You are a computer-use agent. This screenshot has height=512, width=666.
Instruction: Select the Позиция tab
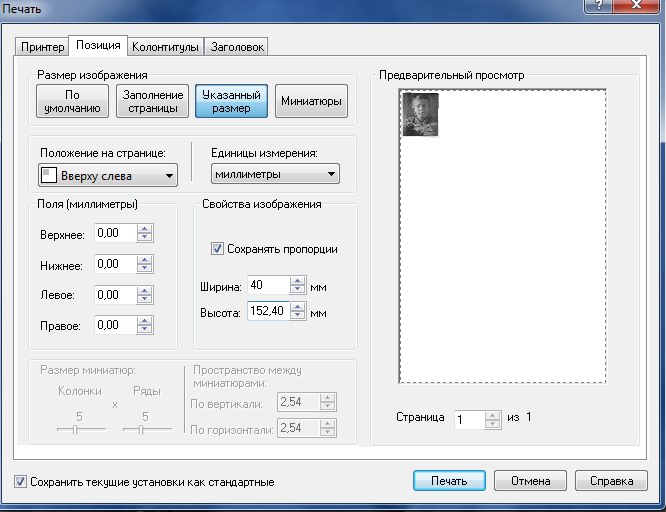(x=98, y=45)
